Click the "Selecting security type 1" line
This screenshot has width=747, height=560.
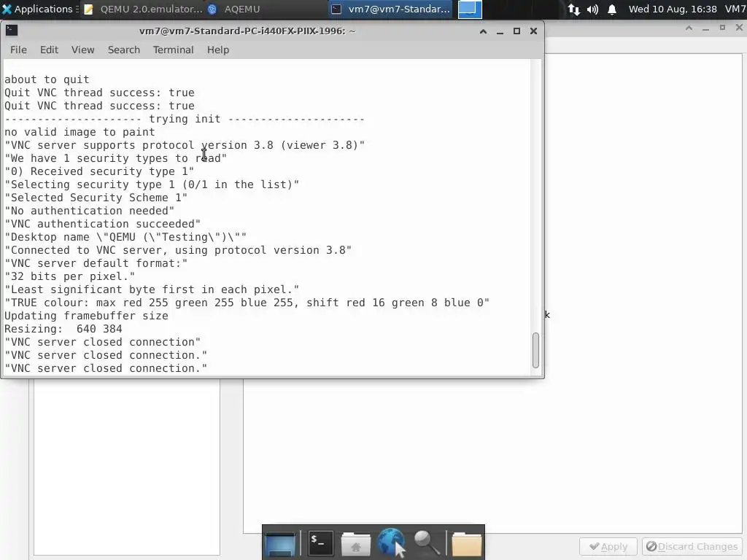pyautogui.click(x=152, y=184)
